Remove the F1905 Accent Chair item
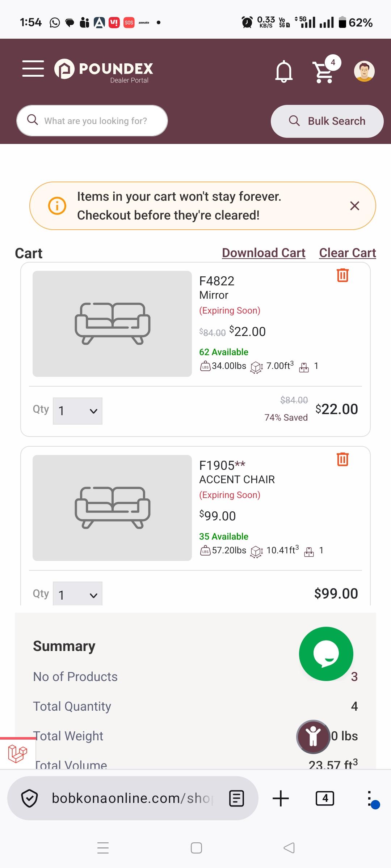391x868 pixels. pyautogui.click(x=342, y=459)
